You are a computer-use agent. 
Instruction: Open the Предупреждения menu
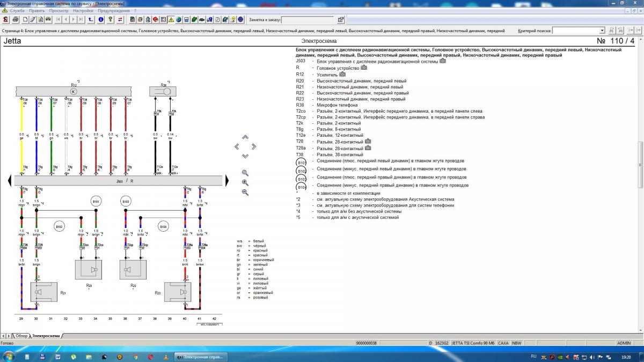click(114, 11)
